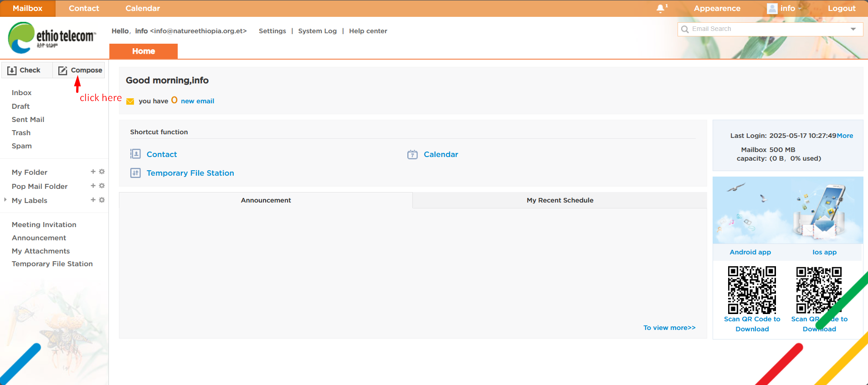Open the Contact menu in top bar
The image size is (868, 385).
84,9
